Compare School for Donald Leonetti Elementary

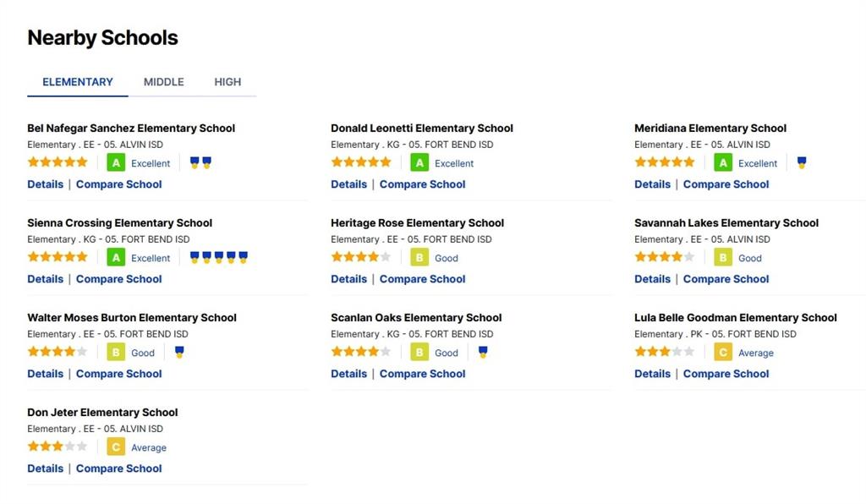423,184
